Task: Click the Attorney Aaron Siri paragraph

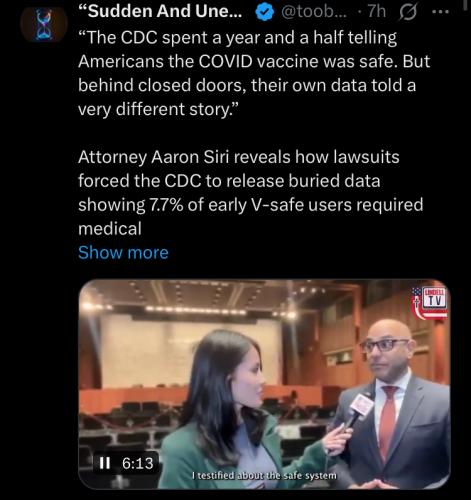Action: tap(250, 193)
